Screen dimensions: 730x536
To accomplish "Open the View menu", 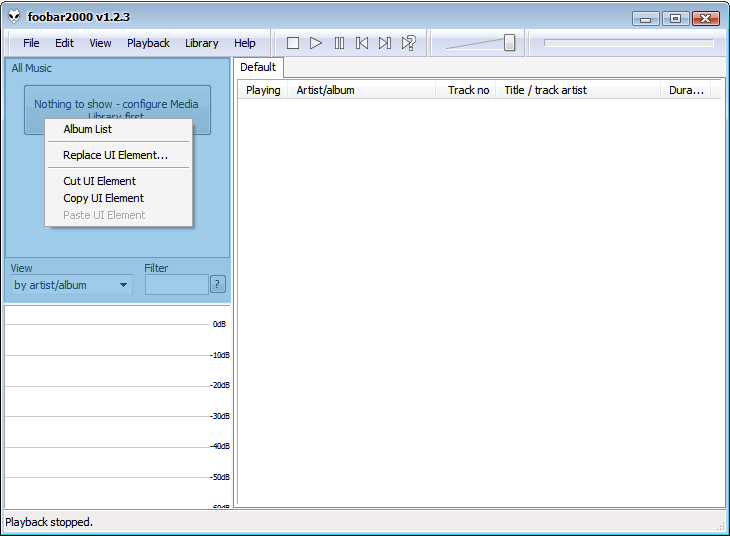I will [100, 43].
